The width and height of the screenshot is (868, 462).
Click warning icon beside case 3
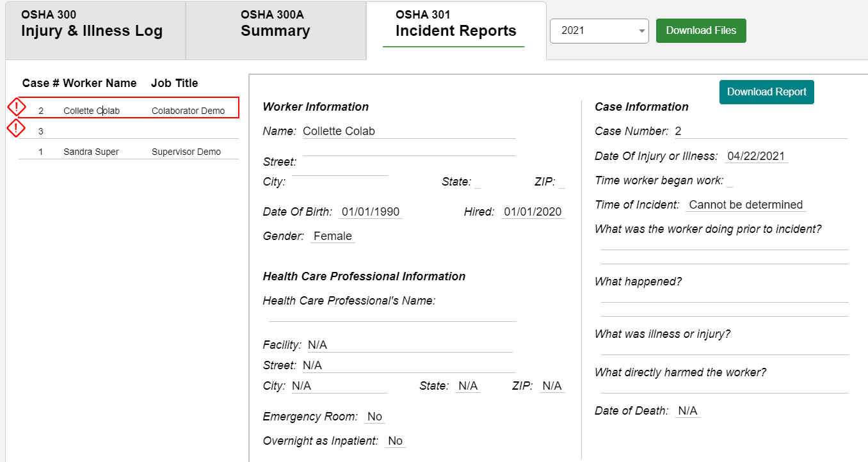click(15, 129)
